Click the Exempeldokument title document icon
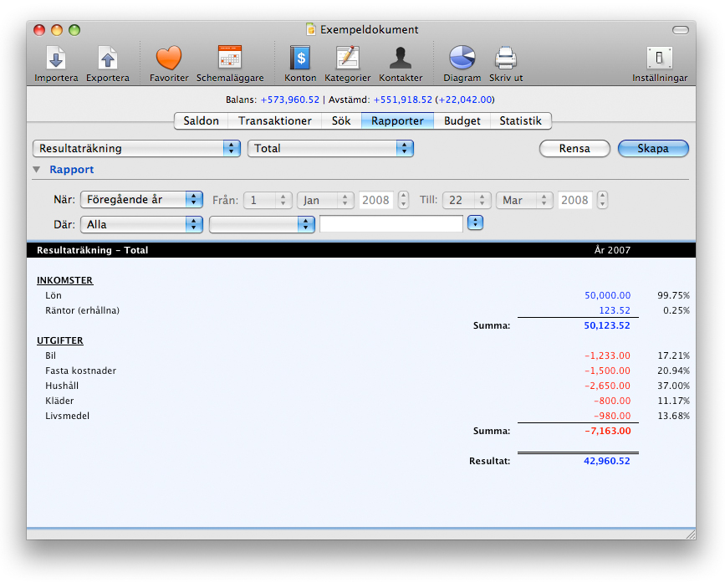This screenshot has width=725, height=588. tap(311, 29)
